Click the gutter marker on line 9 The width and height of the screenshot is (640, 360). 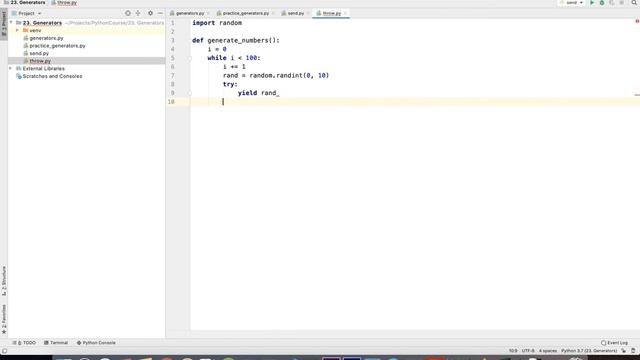click(190, 93)
